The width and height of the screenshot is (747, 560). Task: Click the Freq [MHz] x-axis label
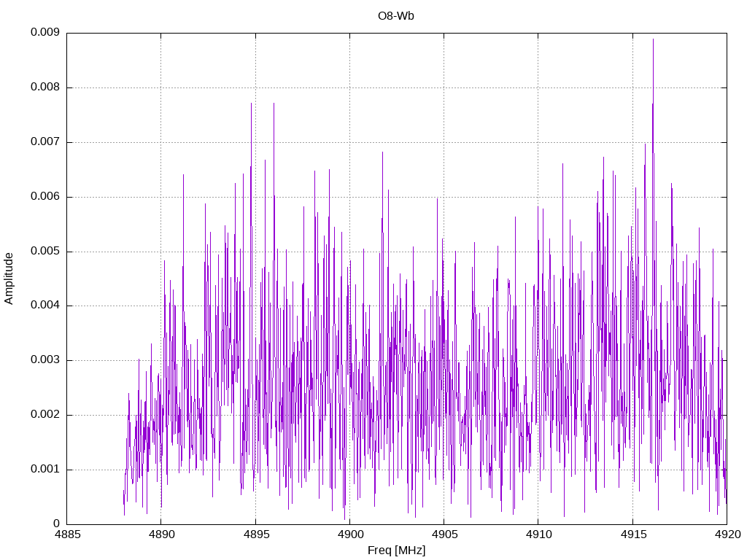pyautogui.click(x=396, y=551)
